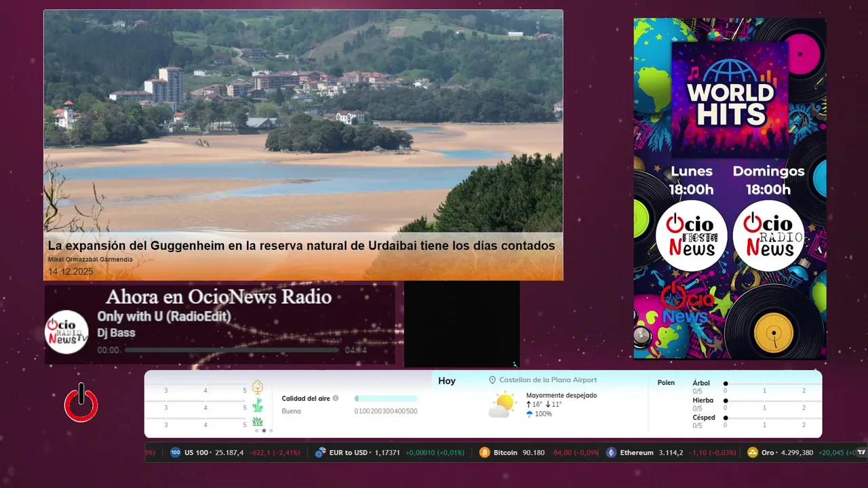Click the air quality info icon
This screenshot has height=488, width=868.
click(x=336, y=399)
